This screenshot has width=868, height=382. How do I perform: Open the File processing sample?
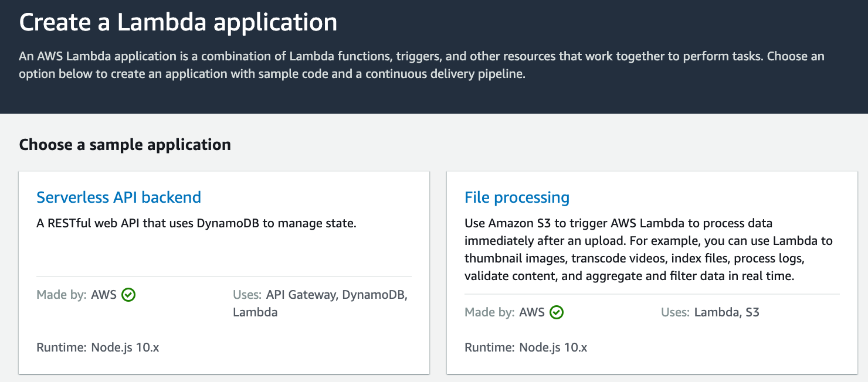pyautogui.click(x=517, y=197)
